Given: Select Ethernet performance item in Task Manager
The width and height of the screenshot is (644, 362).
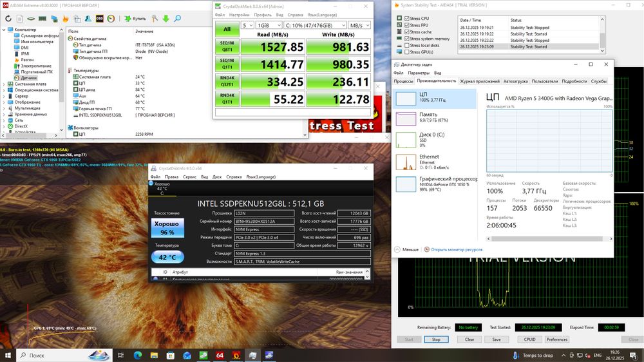Looking at the screenshot, I should (435, 162).
